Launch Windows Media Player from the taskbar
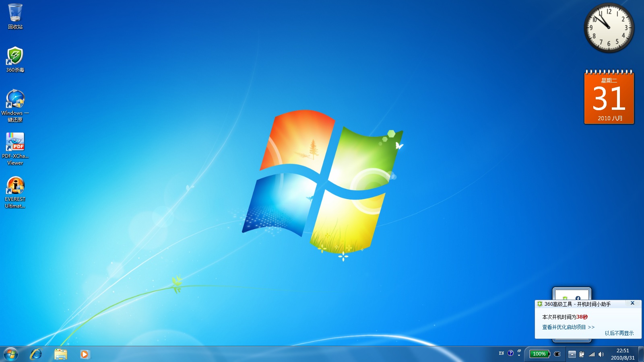644x362 pixels. click(x=85, y=354)
